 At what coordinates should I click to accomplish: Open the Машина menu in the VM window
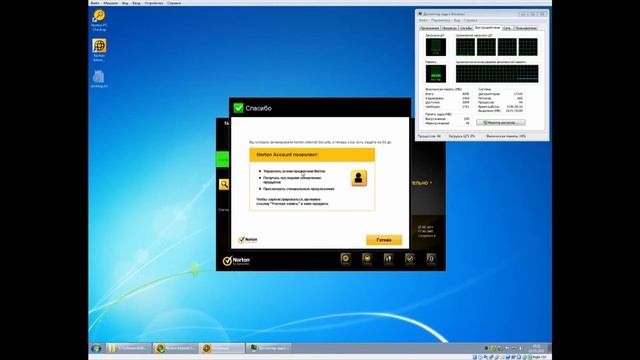110,3
